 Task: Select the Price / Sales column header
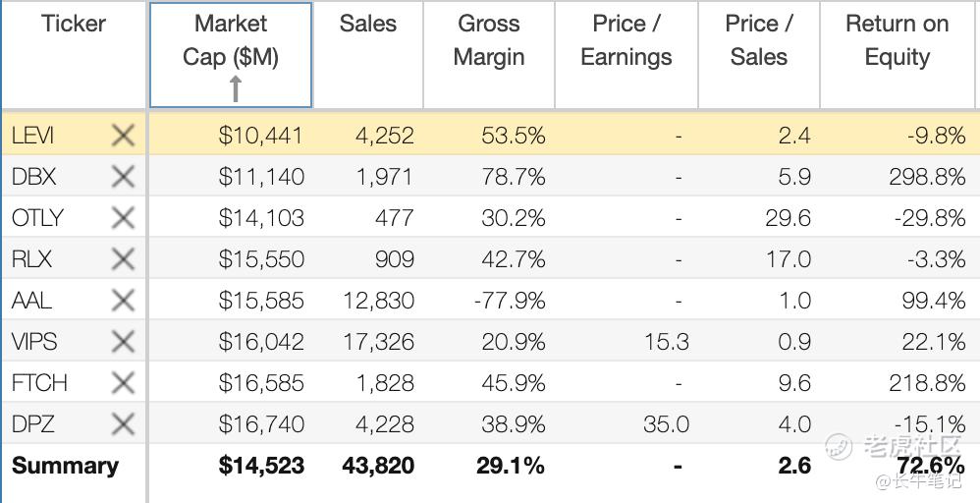(758, 40)
